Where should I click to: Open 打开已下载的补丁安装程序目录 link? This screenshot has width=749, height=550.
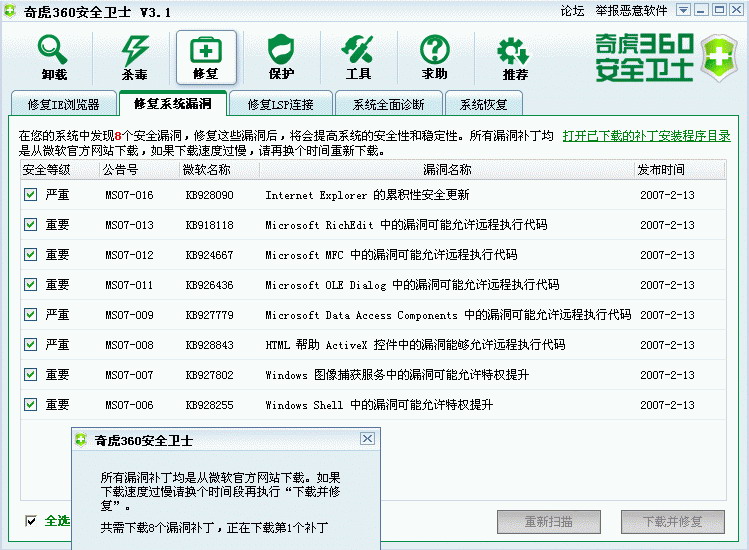click(646, 136)
